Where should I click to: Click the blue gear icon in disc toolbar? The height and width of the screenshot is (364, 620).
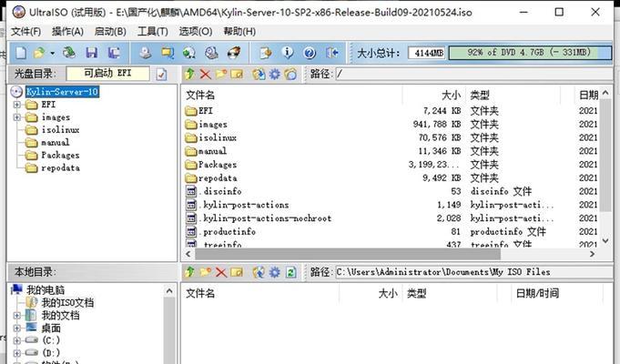(274, 74)
